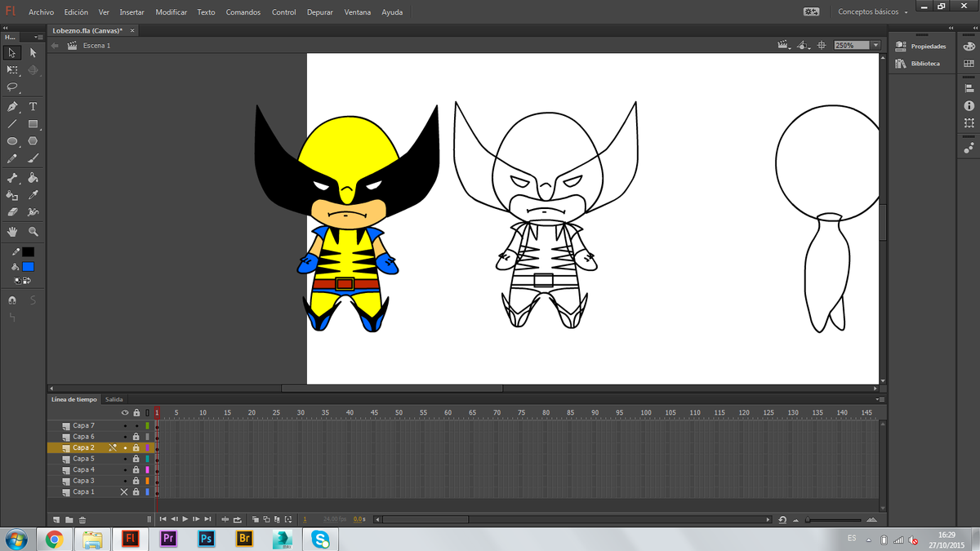Click the Delete layer trash icon
Image resolution: width=980 pixels, height=551 pixels.
pyautogui.click(x=82, y=519)
